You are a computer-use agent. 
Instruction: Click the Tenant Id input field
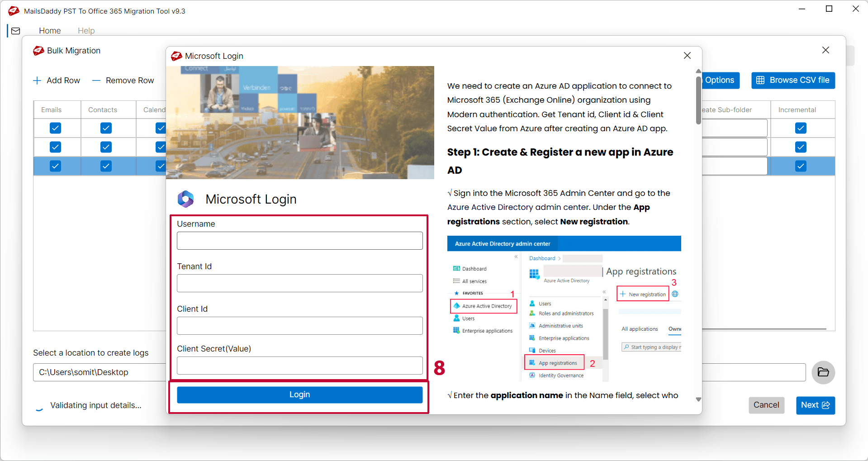(x=299, y=283)
